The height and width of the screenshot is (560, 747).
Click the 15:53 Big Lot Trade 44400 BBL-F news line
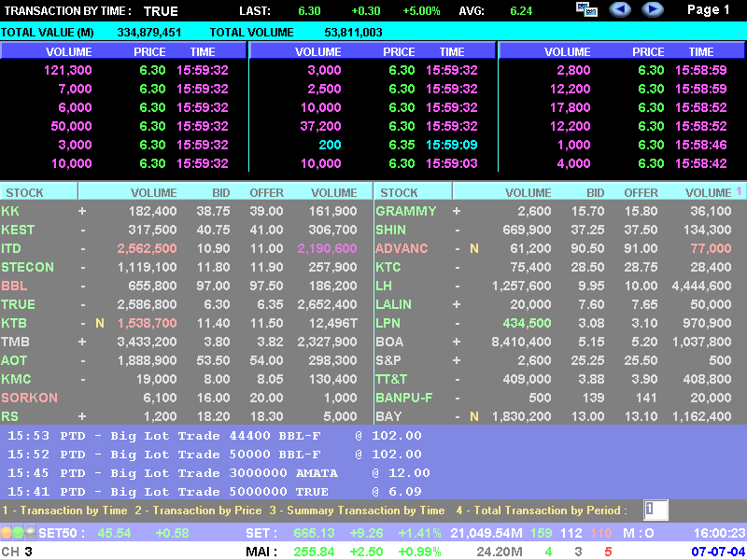(215, 436)
